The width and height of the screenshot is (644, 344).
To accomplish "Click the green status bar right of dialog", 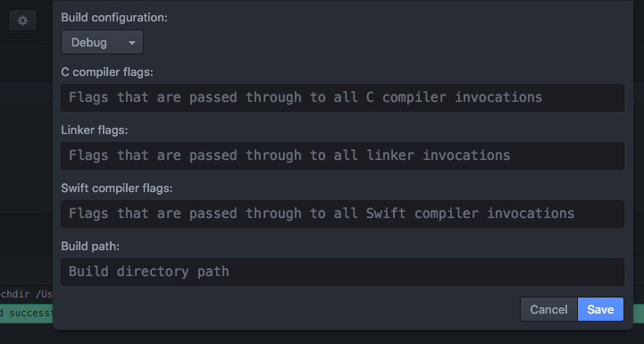I will [639, 314].
